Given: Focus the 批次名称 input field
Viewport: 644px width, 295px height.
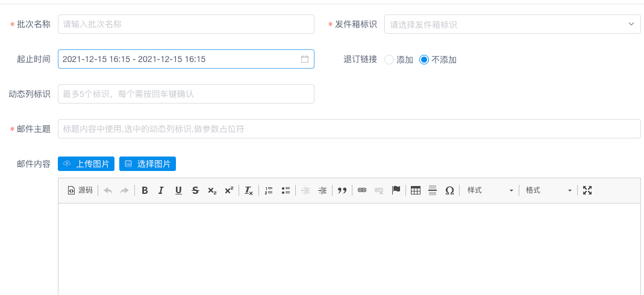Looking at the screenshot, I should click(186, 24).
